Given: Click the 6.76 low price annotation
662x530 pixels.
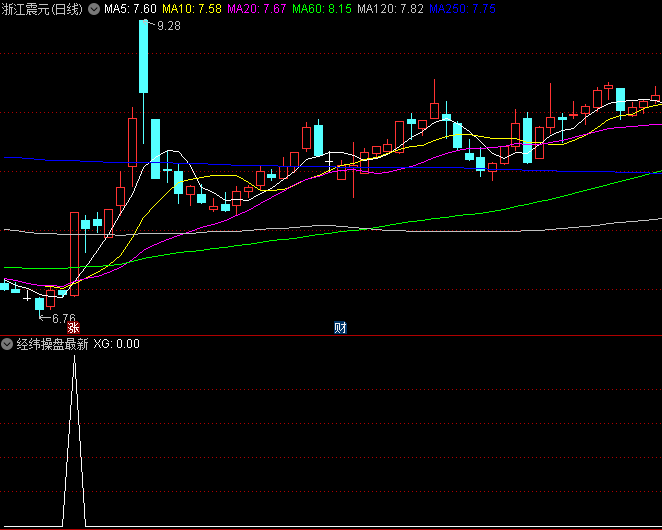Looking at the screenshot, I should tap(63, 318).
